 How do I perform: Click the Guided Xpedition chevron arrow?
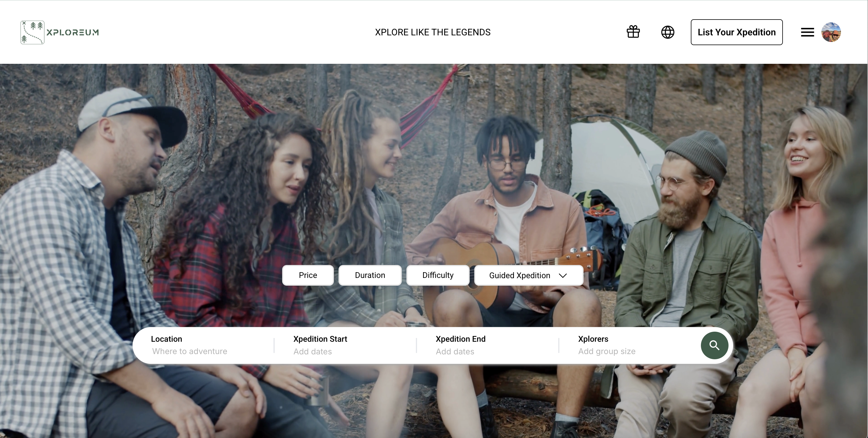562,275
